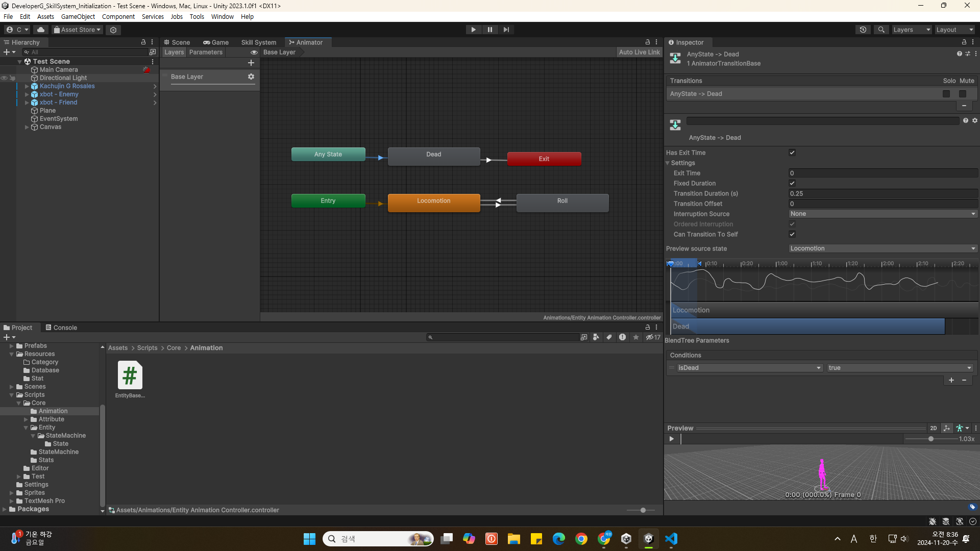The height and width of the screenshot is (551, 980).
Task: Click the Step frame button
Action: [x=506, y=30]
